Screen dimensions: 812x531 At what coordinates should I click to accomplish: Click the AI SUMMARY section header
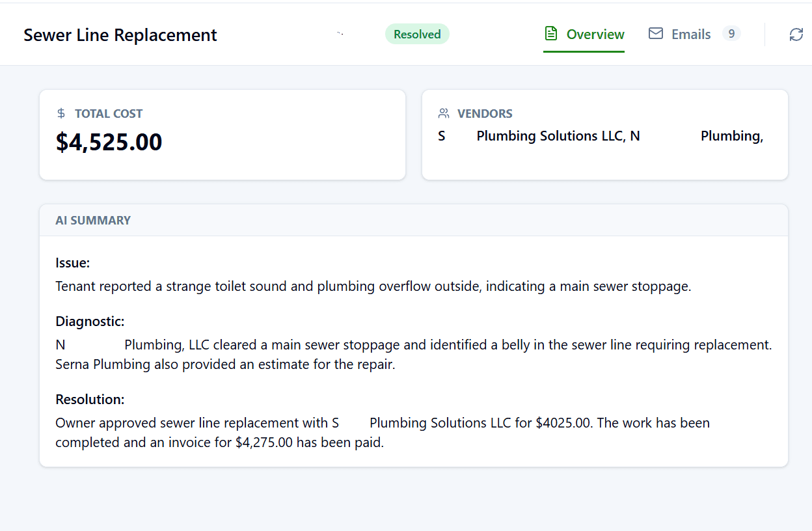(93, 220)
